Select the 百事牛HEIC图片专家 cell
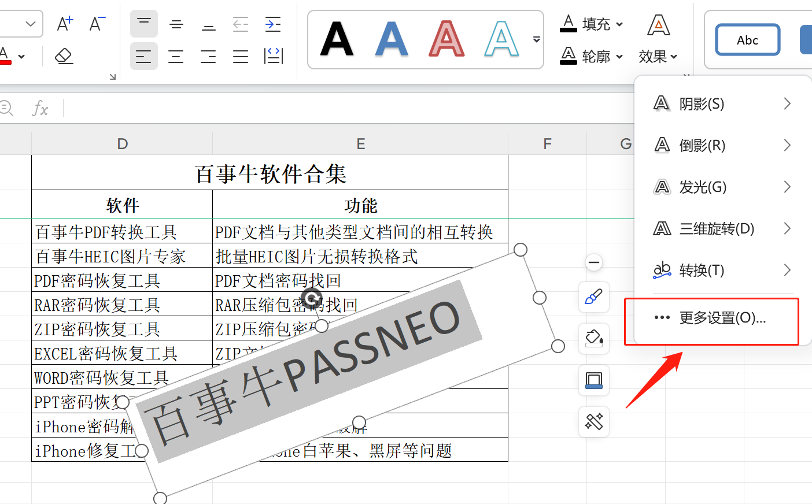The image size is (812, 504). point(122,255)
